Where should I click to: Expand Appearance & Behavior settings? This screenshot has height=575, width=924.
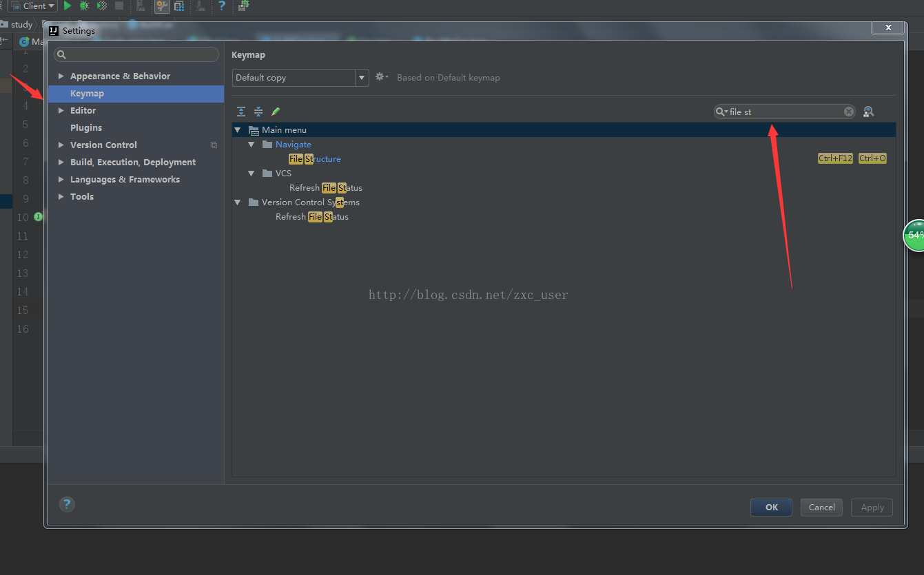(x=61, y=76)
